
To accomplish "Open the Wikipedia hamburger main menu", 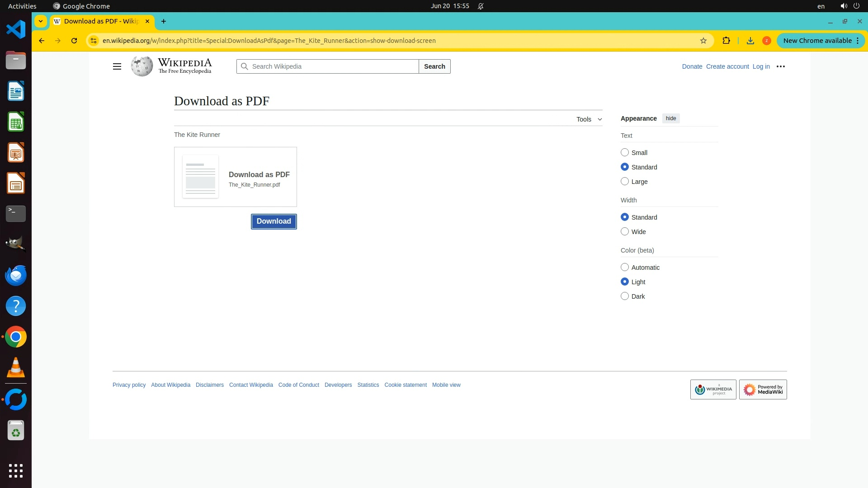I will point(117,66).
